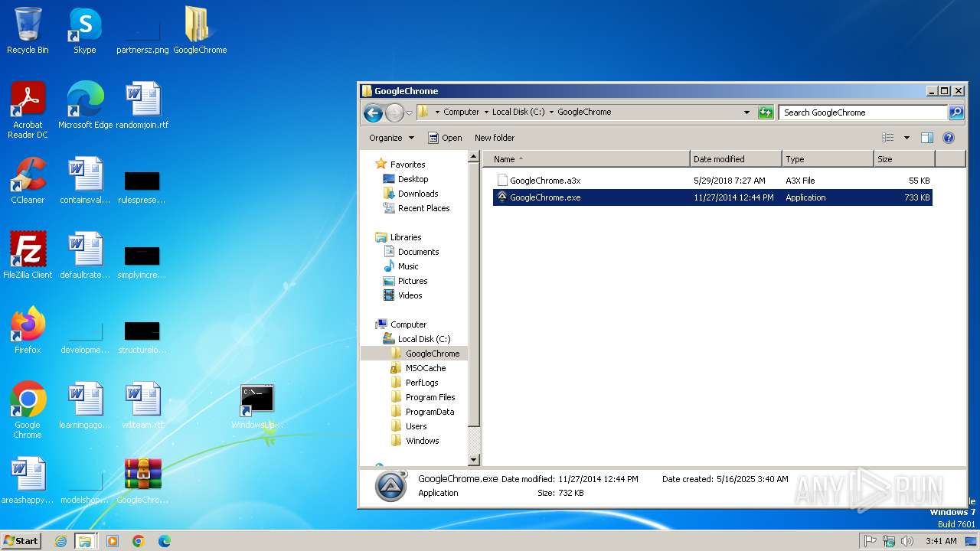Select the willteam.rtf document icon

click(142, 405)
